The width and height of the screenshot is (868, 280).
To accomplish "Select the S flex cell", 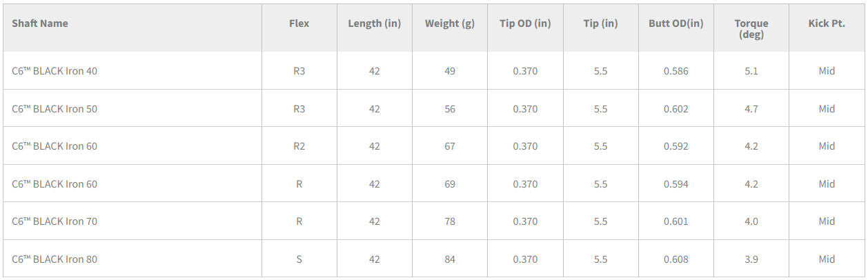I will pos(299,259).
